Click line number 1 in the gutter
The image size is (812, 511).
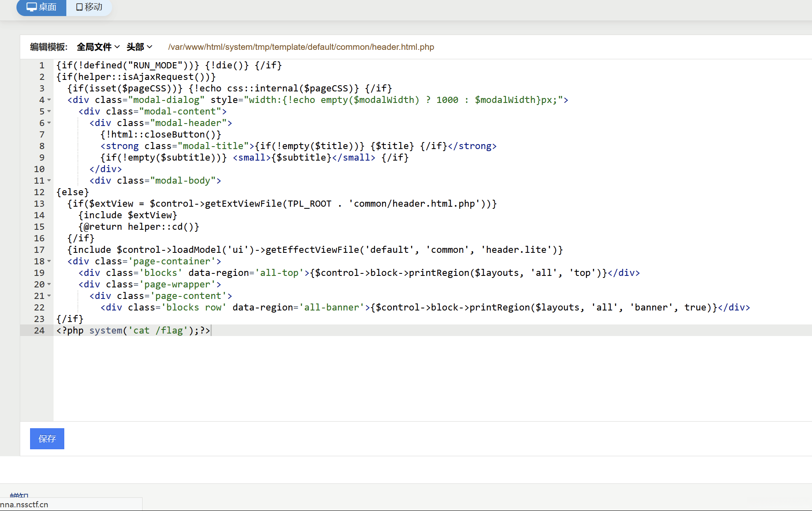[x=42, y=65]
